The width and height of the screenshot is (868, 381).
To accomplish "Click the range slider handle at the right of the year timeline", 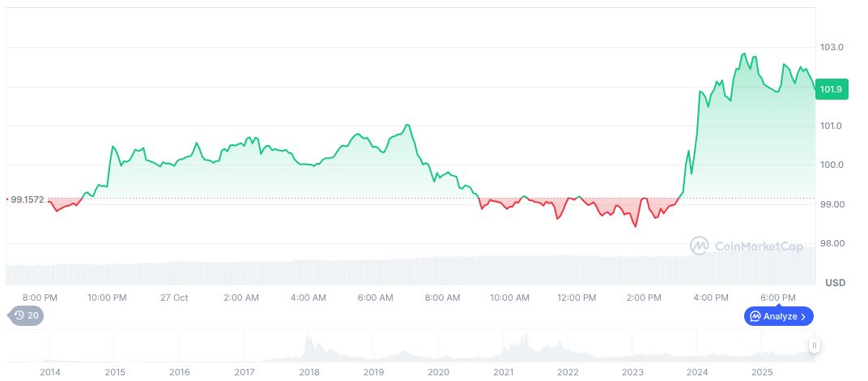I will pyautogui.click(x=815, y=345).
